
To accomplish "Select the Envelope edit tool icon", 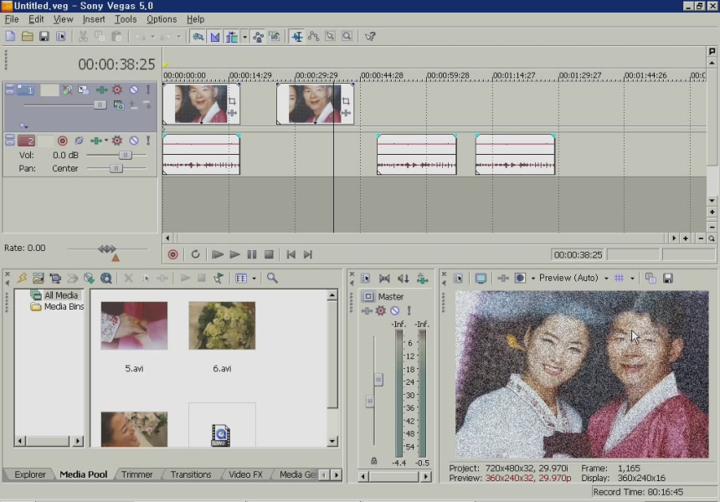I will coord(314,36).
